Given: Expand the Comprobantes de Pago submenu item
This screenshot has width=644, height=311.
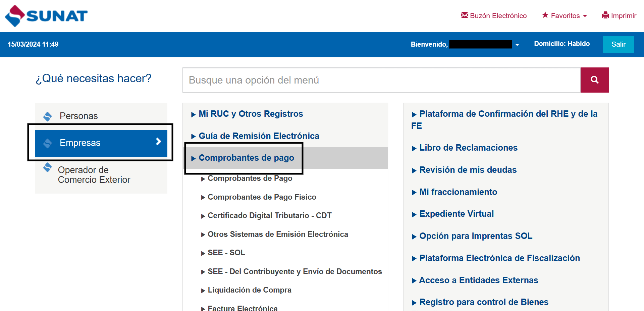Looking at the screenshot, I should 247,178.
